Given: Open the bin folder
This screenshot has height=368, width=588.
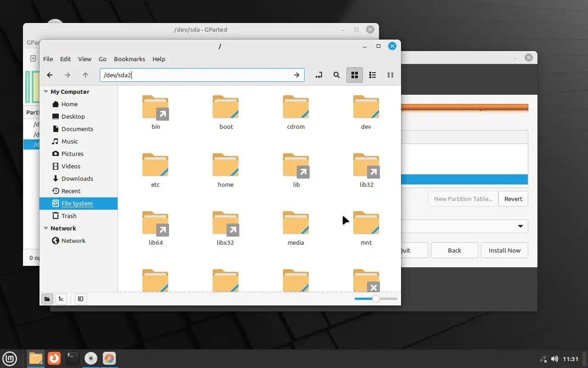Looking at the screenshot, I should (156, 113).
